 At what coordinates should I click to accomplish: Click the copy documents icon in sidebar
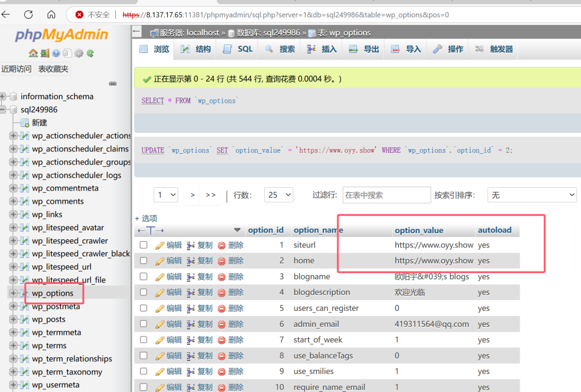point(67,53)
